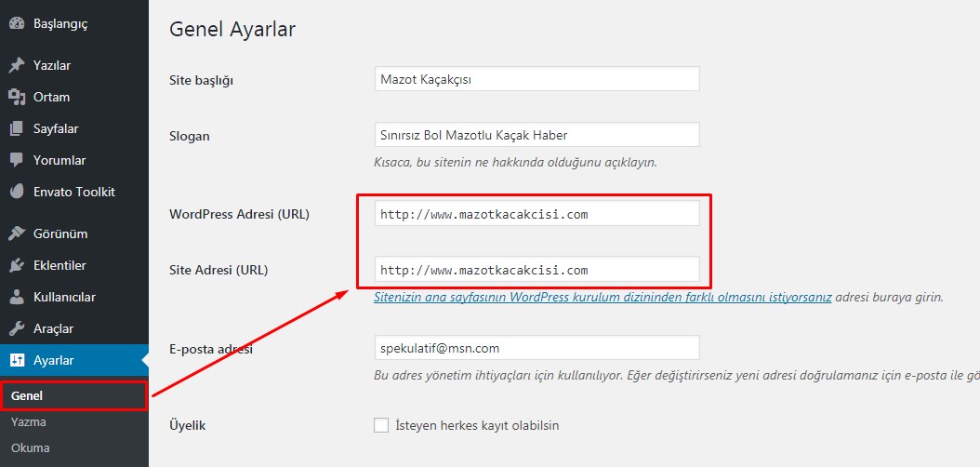Click the Site başlığı text field
980x467 pixels.
pos(536,79)
